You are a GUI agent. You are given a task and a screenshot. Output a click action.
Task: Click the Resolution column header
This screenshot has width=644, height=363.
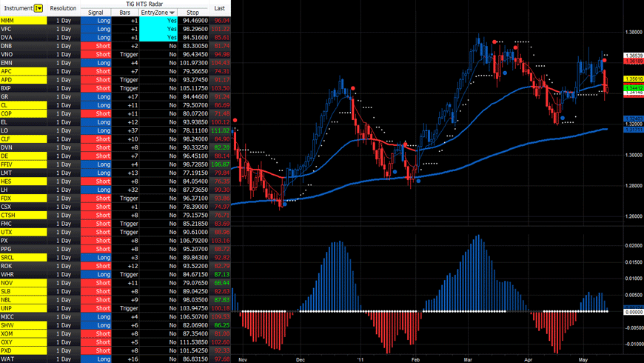[63, 8]
